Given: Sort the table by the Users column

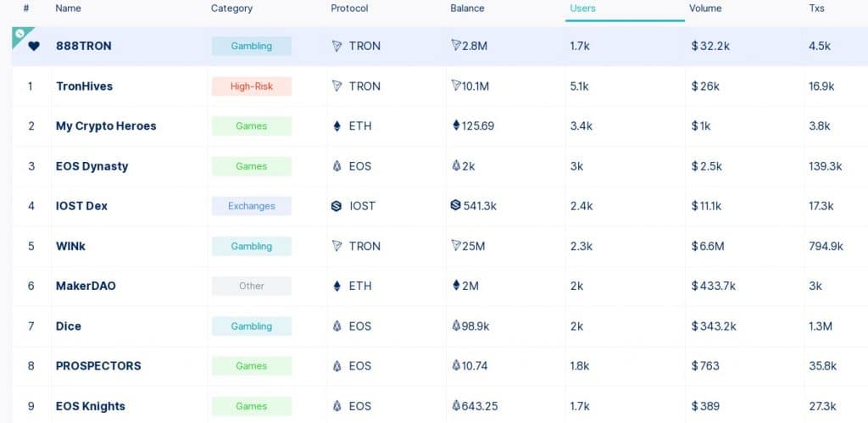Looking at the screenshot, I should point(582,8).
